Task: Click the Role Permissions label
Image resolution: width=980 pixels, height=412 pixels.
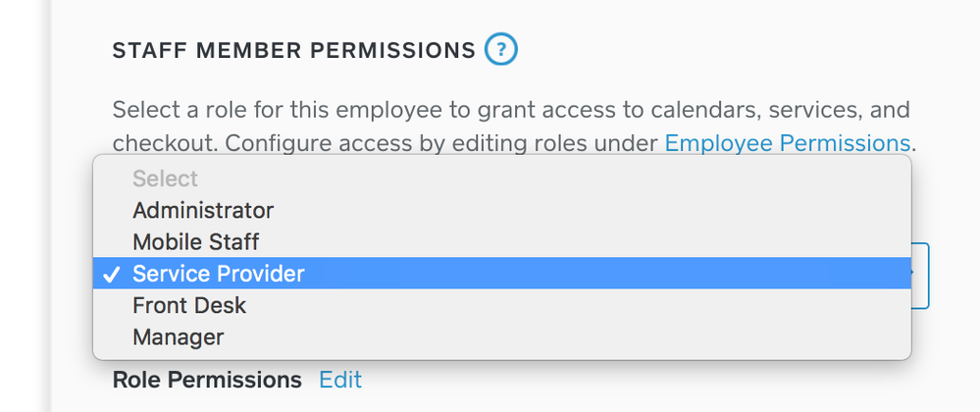Action: coord(207,380)
